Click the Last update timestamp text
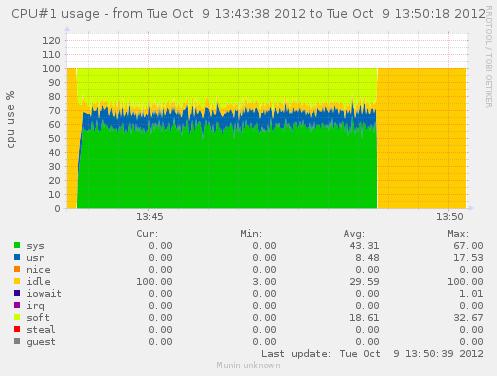The image size is (497, 376). click(x=372, y=354)
